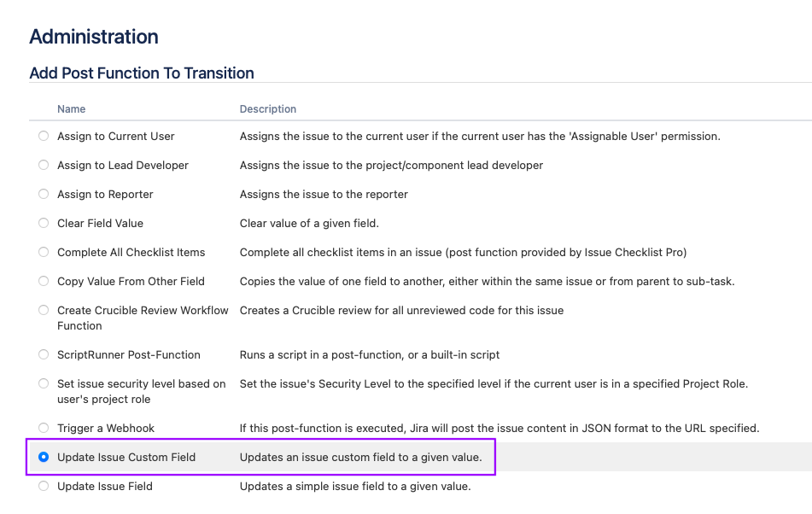Choose the Trigger a Webhook radio button
Image resolution: width=812 pixels, height=514 pixels.
point(44,428)
